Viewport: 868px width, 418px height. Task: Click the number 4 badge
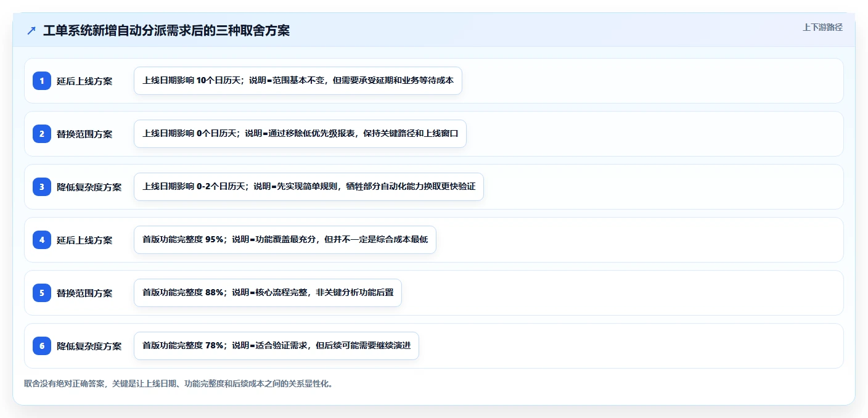(x=42, y=240)
